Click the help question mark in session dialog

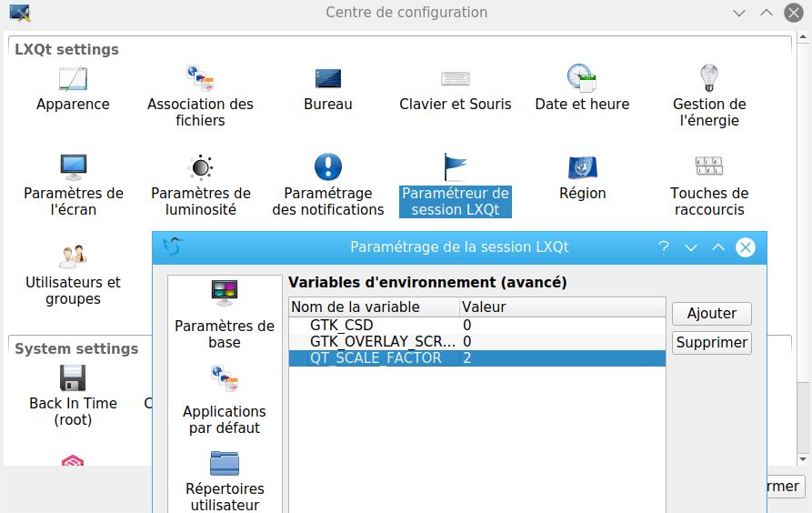tap(664, 247)
